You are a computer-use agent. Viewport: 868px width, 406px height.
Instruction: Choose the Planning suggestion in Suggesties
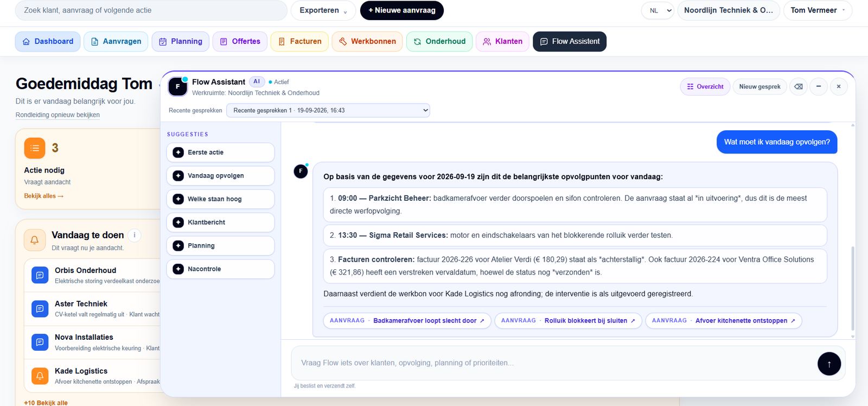coord(220,246)
